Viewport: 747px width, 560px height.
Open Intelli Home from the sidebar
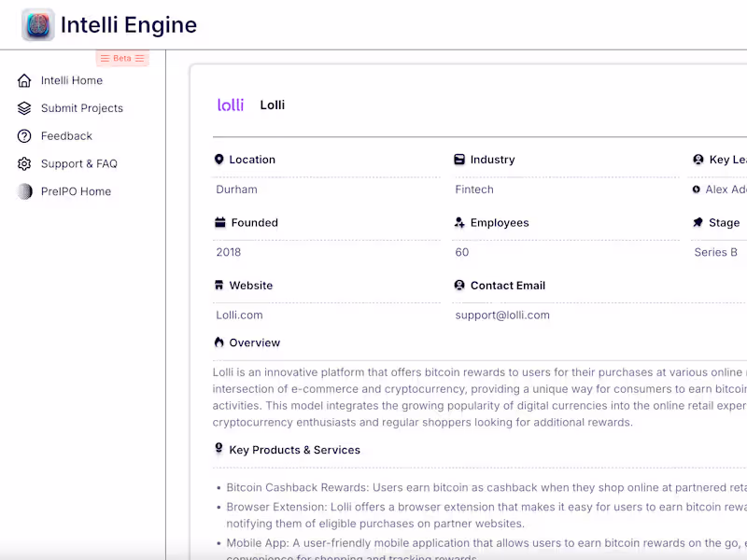(72, 80)
